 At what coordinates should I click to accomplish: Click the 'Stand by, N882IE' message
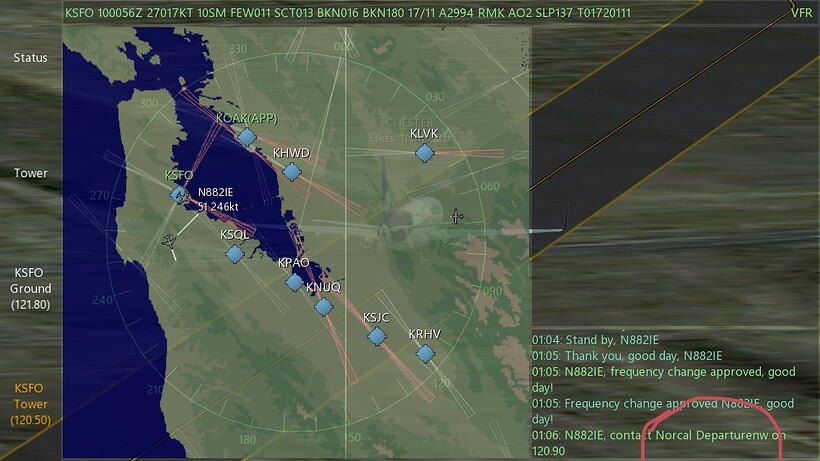point(596,340)
